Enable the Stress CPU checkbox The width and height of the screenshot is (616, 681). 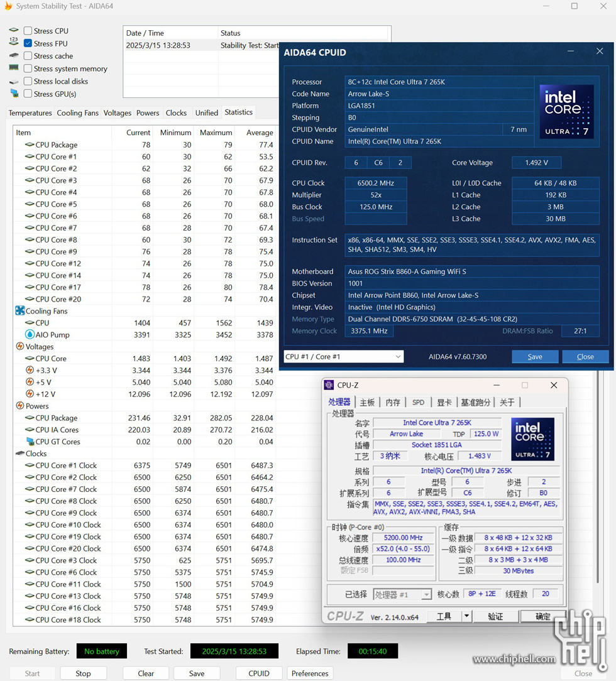(28, 31)
